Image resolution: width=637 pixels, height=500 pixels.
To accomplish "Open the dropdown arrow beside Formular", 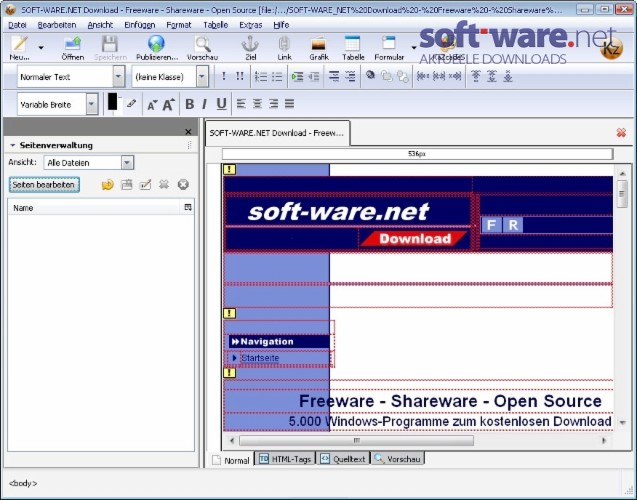I will [x=414, y=48].
